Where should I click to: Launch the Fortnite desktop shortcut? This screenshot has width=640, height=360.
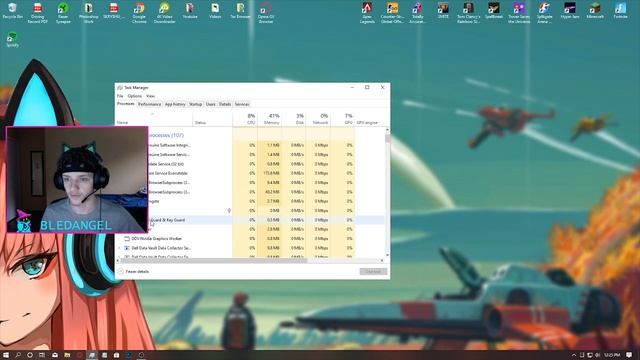coord(620,11)
